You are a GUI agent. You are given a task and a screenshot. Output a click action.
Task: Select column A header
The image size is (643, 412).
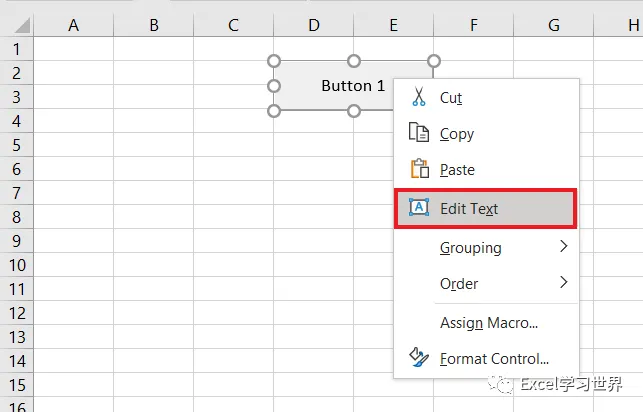click(x=73, y=25)
